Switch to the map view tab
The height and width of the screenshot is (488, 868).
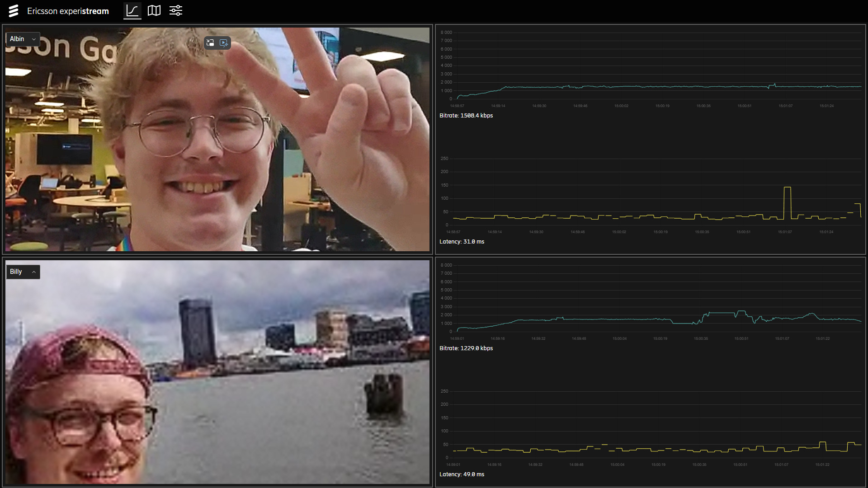point(154,10)
